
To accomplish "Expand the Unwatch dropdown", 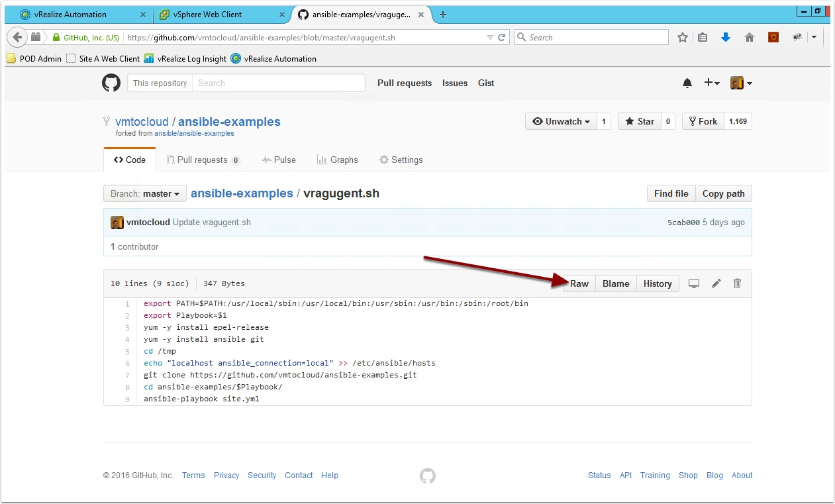I will click(x=561, y=121).
